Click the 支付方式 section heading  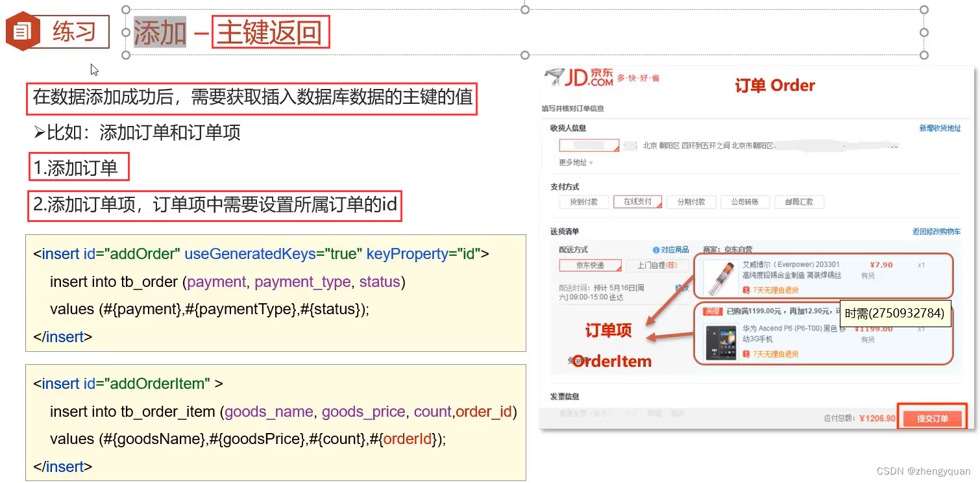click(565, 187)
